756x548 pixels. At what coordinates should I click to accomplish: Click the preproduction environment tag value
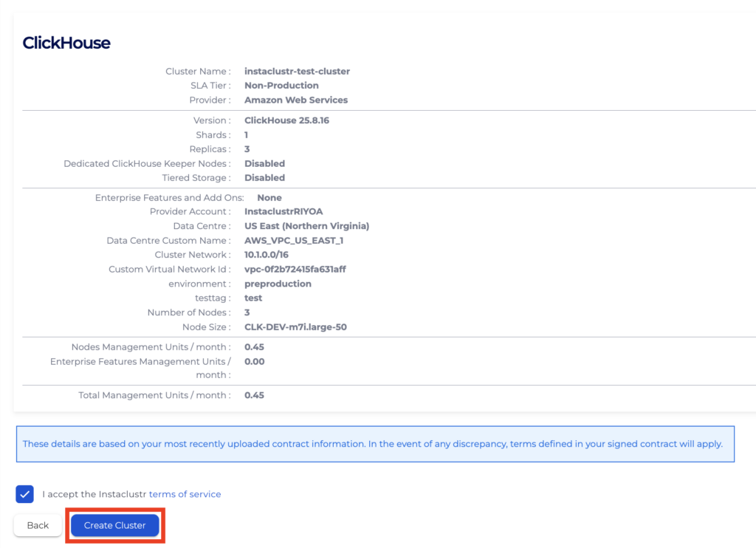tap(278, 284)
